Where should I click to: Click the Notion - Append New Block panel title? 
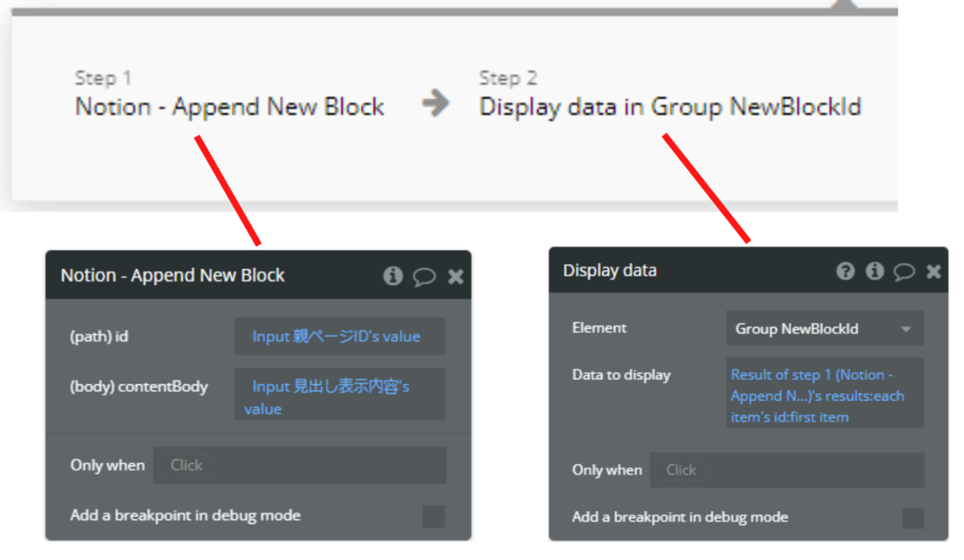tap(173, 276)
